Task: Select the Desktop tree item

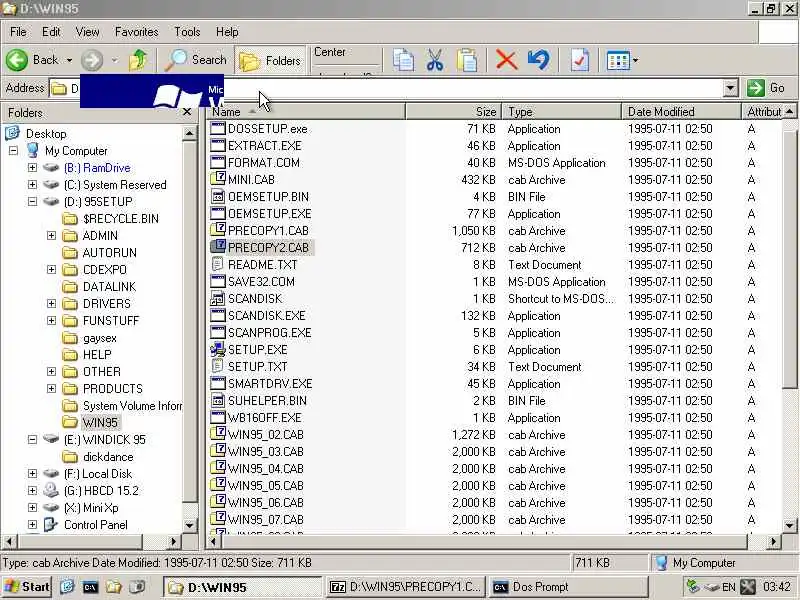Action: pyautogui.click(x=46, y=134)
